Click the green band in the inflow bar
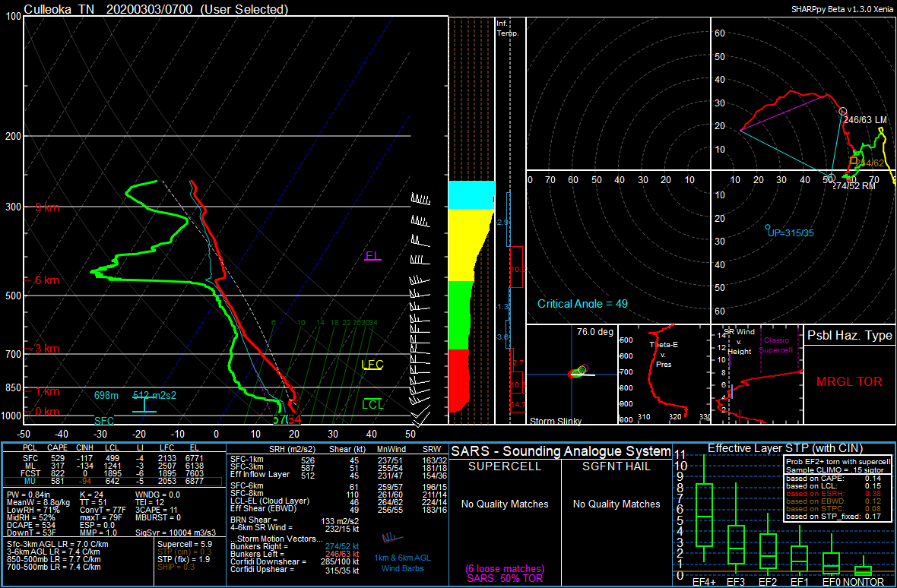Image resolution: width=897 pixels, height=588 pixels. [x=461, y=315]
